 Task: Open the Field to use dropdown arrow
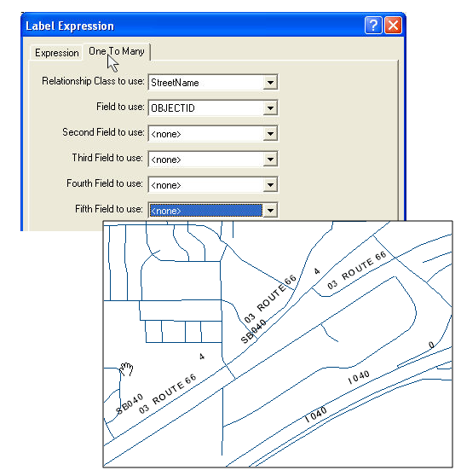(x=270, y=107)
